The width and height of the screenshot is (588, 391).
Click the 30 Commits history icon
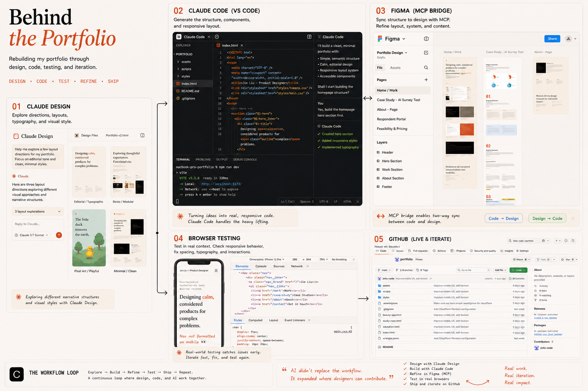510,279
